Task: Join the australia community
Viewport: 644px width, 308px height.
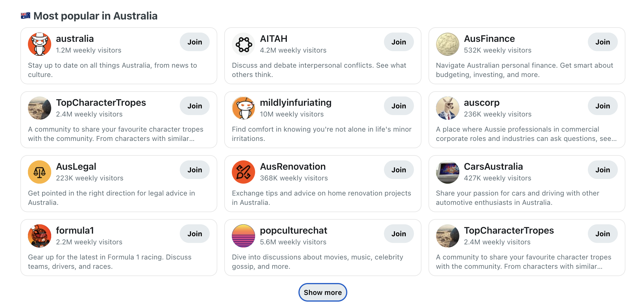Action: coord(195,42)
